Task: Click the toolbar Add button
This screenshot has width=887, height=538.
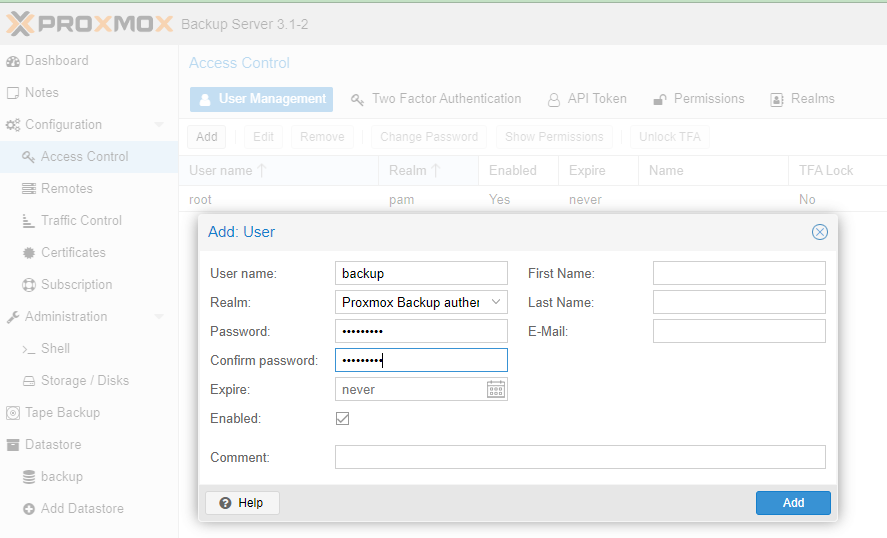Action: 206,137
